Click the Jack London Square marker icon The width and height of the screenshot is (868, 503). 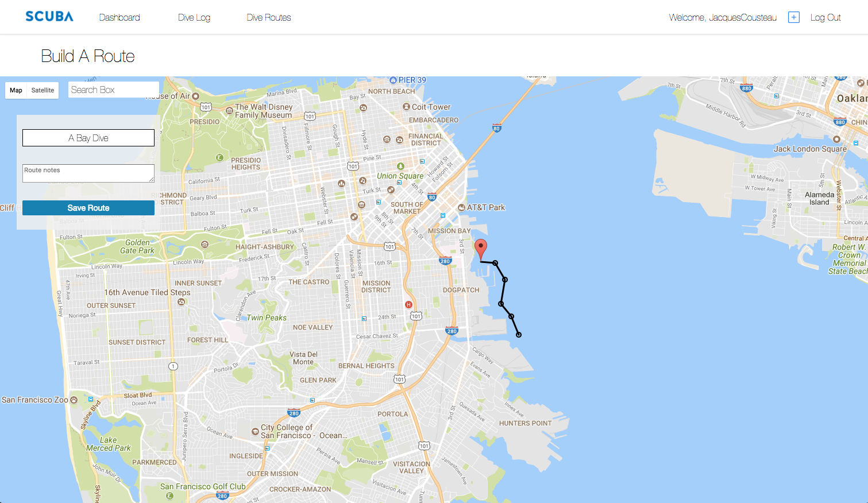[836, 139]
